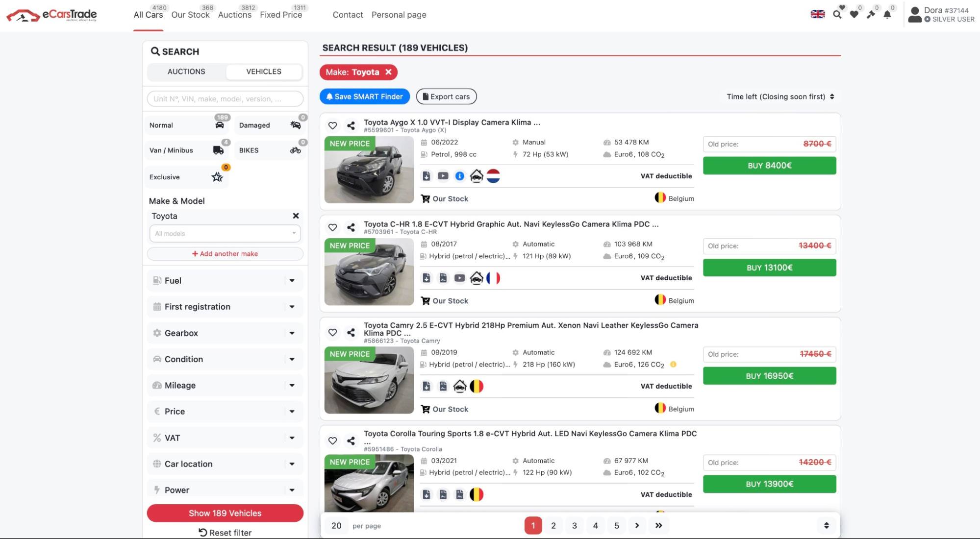Toggle the Van / Minibus filter
This screenshot has width=980, height=539.
[x=187, y=150]
